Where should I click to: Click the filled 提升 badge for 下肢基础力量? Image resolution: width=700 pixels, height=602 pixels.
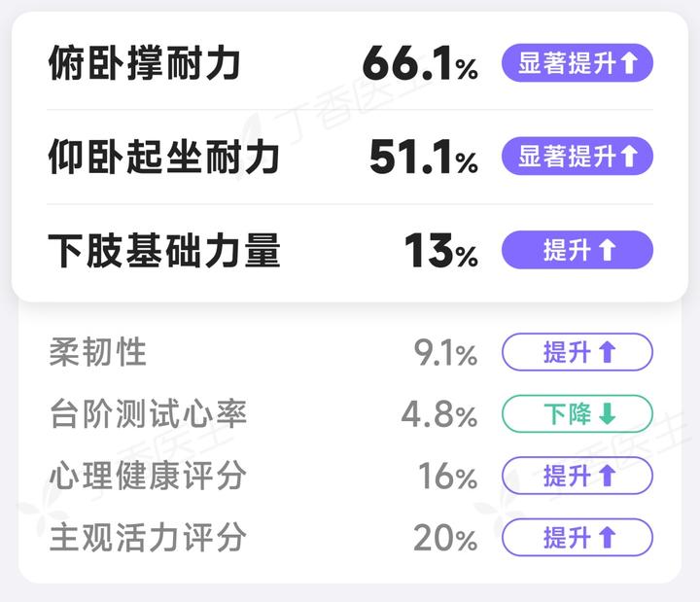[x=577, y=250]
